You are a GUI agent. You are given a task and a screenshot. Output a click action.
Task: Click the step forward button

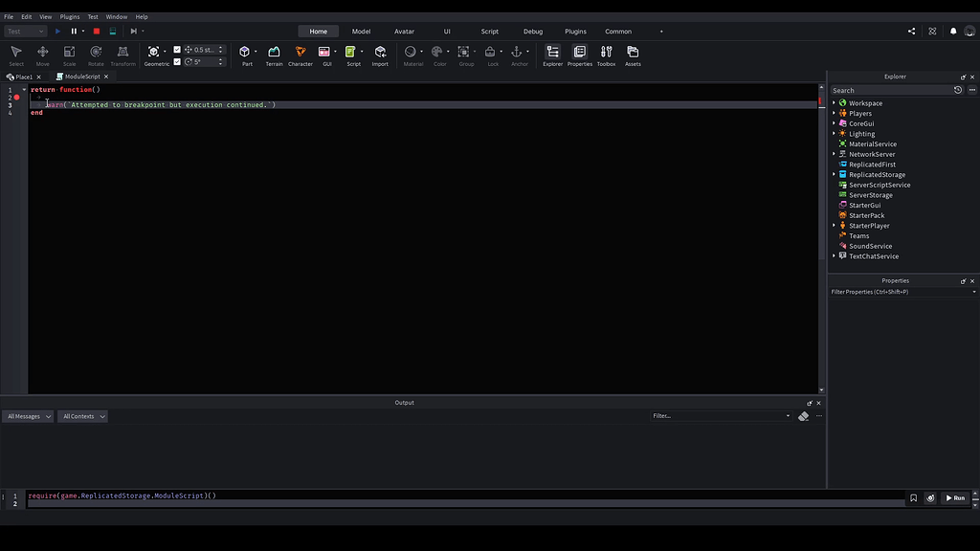click(133, 32)
